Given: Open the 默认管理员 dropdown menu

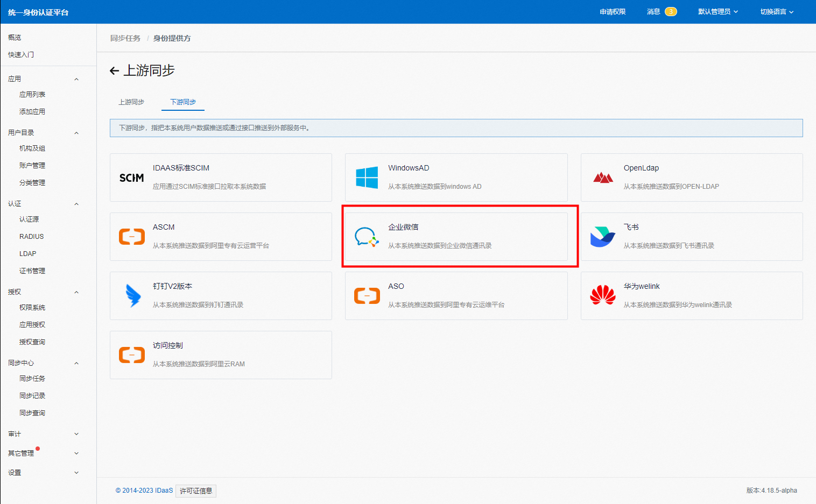Looking at the screenshot, I should (x=717, y=12).
